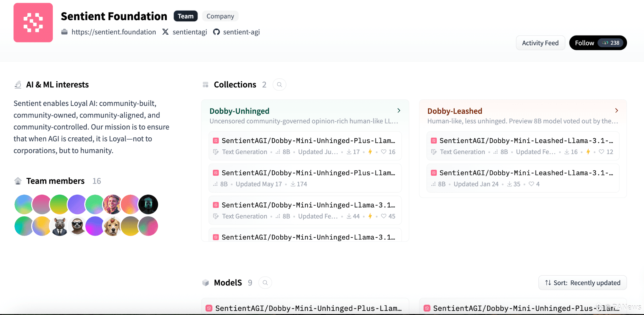This screenshot has width=644, height=315.
Task: Click the X icon beside sentientagi
Action: click(165, 32)
